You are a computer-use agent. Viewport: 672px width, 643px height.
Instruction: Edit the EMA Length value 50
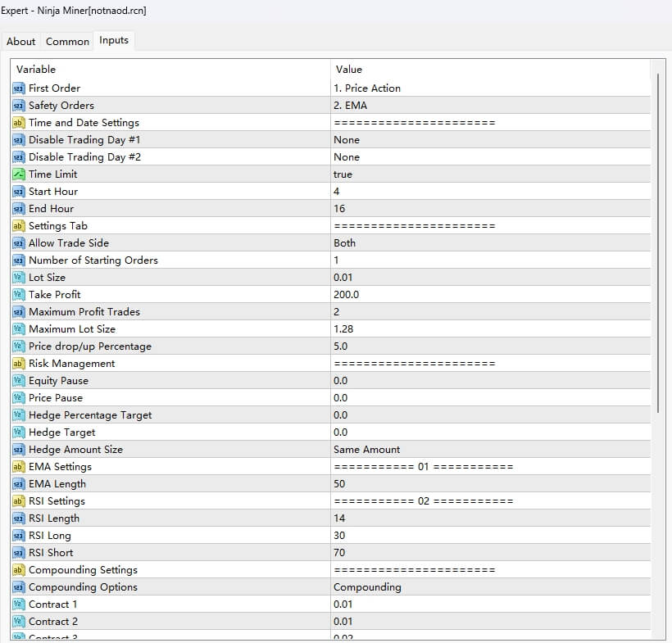(x=339, y=484)
